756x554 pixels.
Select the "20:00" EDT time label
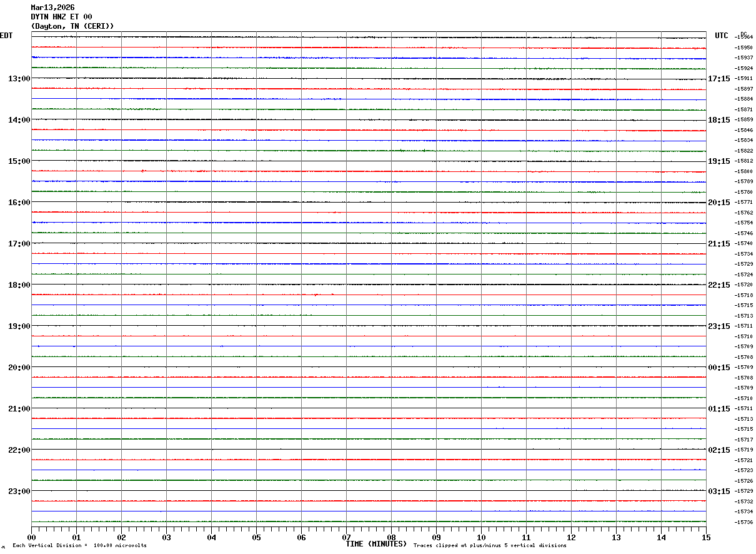tap(19, 368)
